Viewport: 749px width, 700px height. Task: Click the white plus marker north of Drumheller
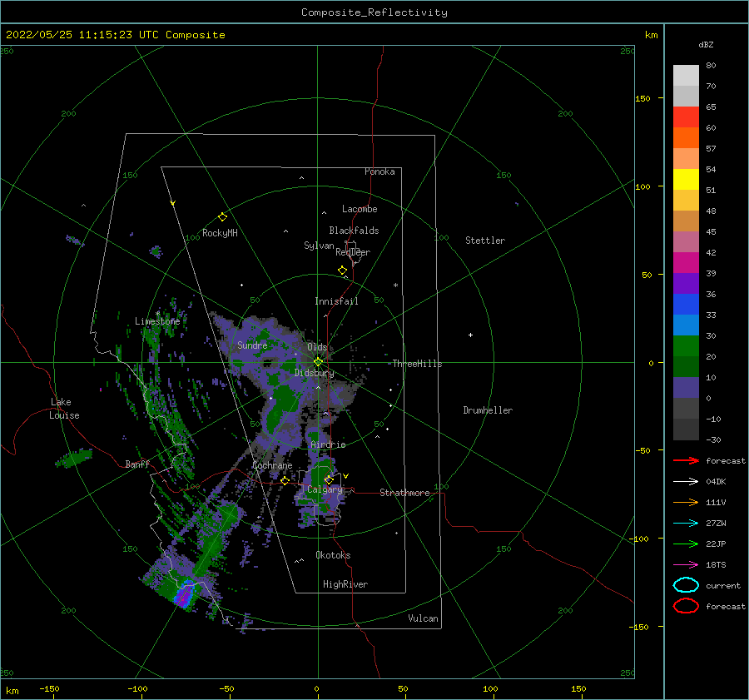click(470, 335)
